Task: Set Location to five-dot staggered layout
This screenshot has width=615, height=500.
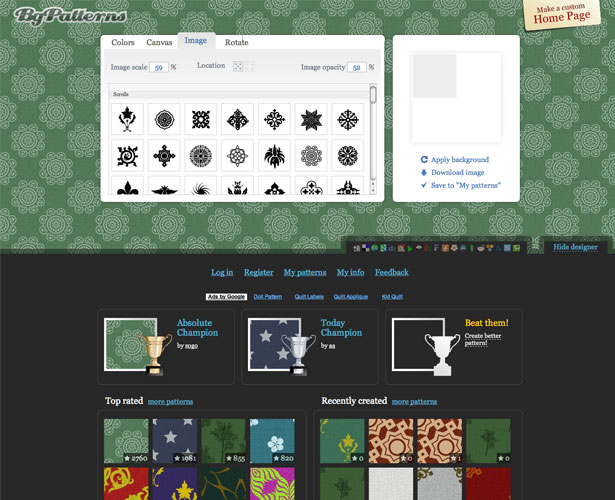Action: click(238, 67)
